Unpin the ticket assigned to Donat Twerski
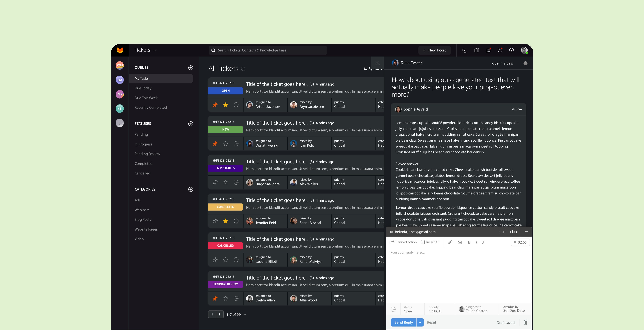Image resolution: width=644 pixels, height=330 pixels. [x=215, y=144]
